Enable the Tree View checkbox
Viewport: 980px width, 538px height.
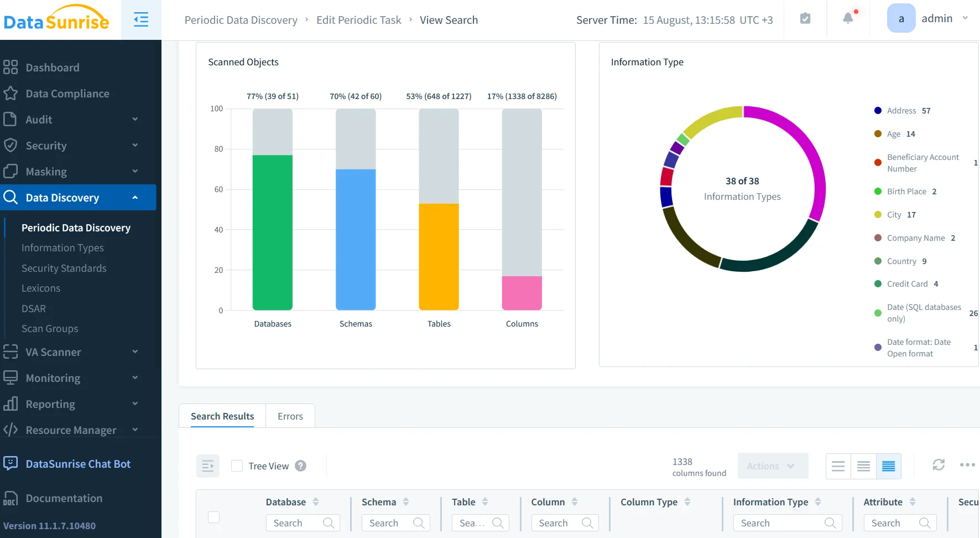[237, 465]
